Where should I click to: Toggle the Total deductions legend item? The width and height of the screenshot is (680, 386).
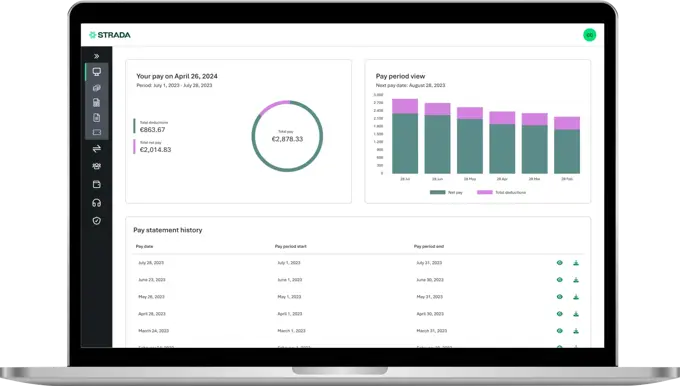pos(501,192)
